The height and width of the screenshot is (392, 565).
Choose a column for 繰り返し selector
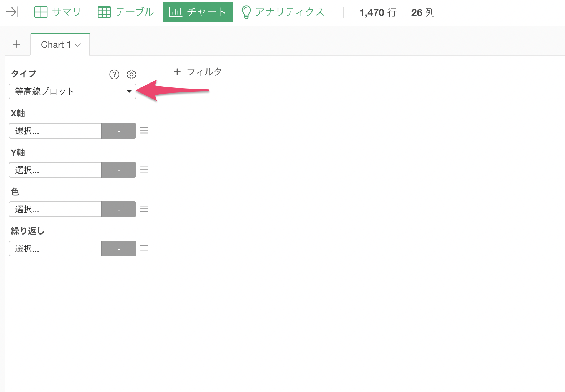55,248
